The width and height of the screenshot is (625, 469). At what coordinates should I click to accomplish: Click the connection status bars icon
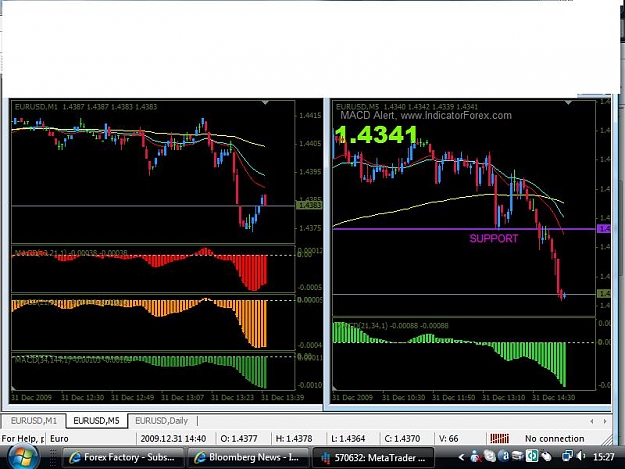click(499, 439)
